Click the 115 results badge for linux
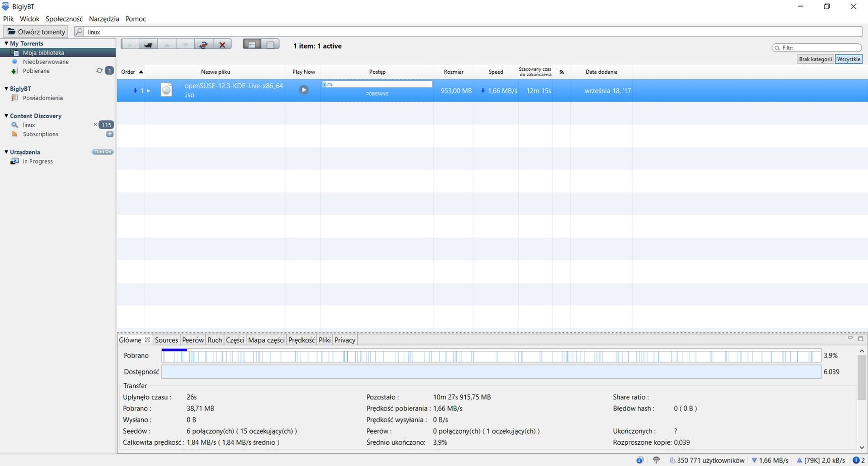This screenshot has width=868, height=466. pyautogui.click(x=106, y=125)
